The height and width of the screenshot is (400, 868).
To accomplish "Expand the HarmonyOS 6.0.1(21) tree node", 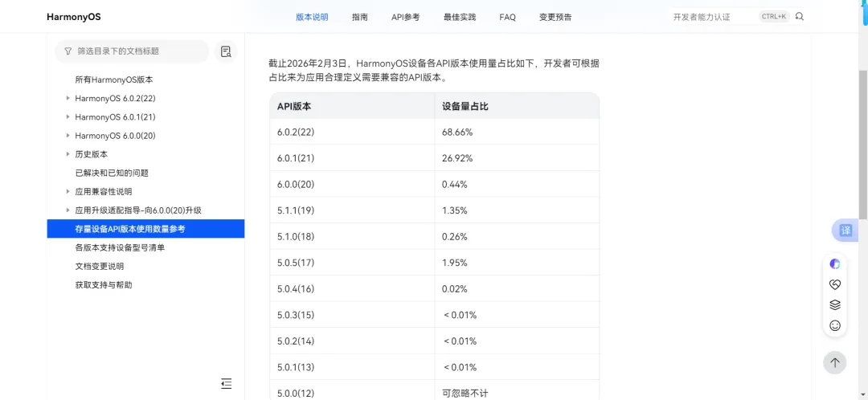I will click(68, 116).
